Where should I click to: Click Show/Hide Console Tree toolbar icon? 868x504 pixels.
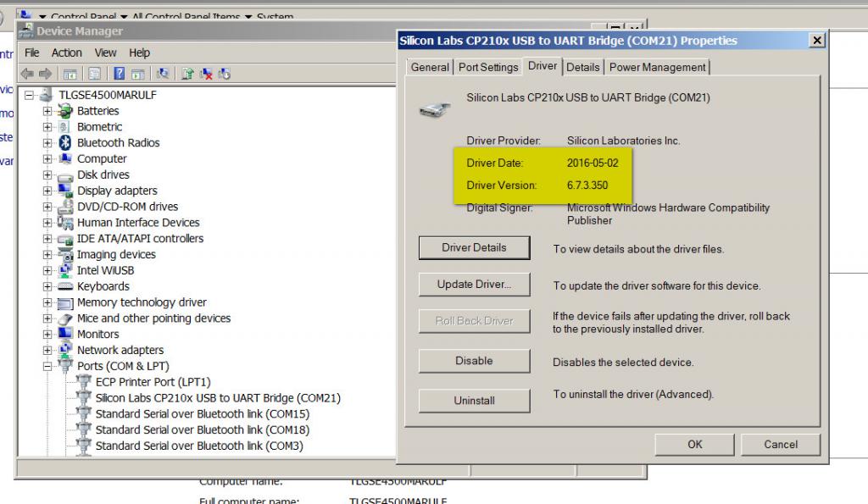(70, 74)
